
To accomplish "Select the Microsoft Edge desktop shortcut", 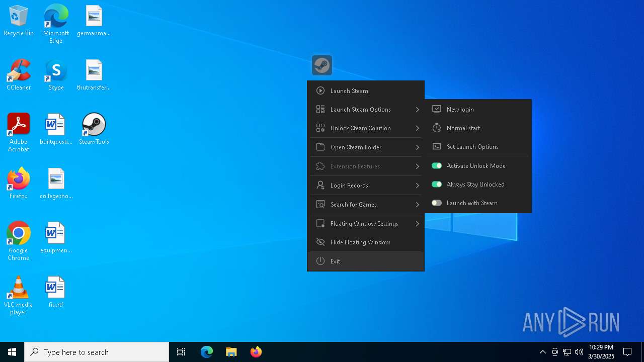I will 56,24.
